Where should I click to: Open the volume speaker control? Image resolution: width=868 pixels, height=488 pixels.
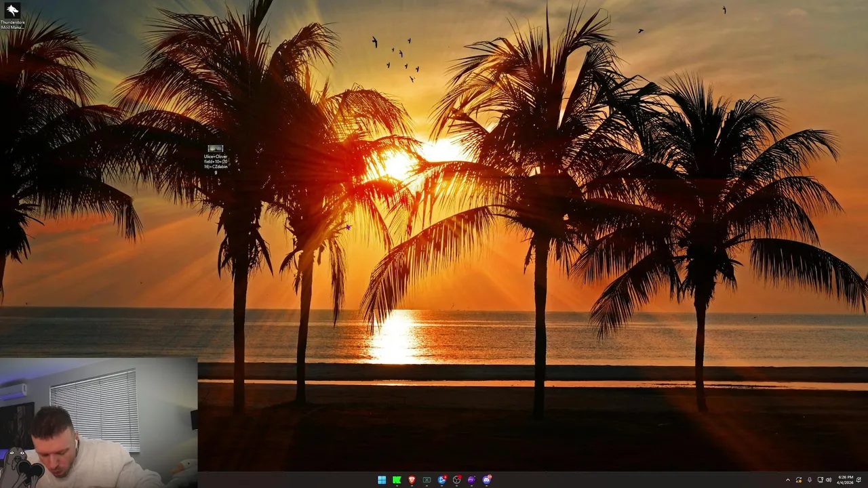[829, 480]
